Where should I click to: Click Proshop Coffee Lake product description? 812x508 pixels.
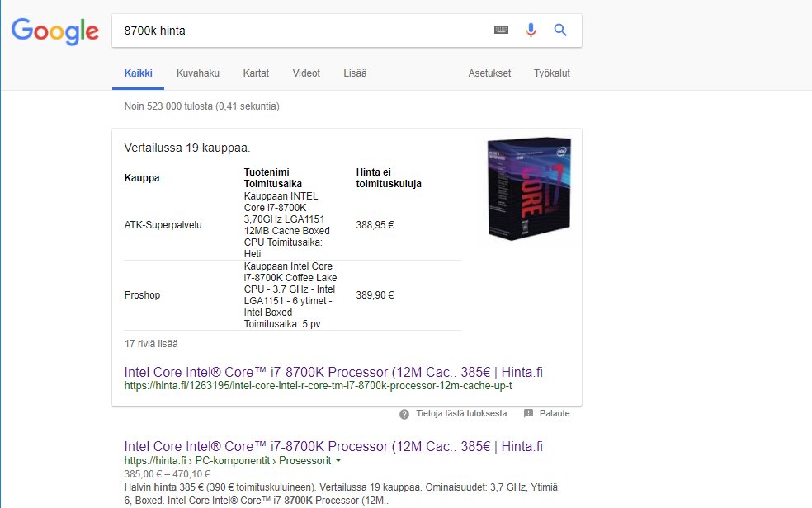(x=290, y=295)
